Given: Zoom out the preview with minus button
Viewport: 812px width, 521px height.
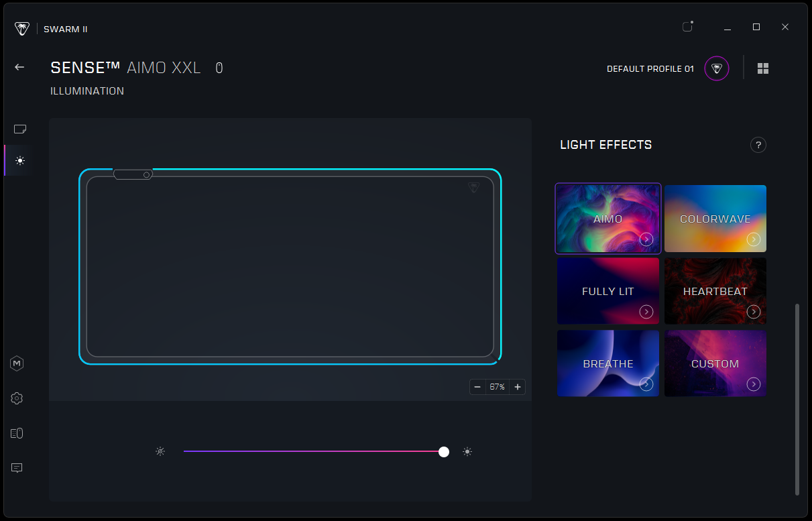Looking at the screenshot, I should pos(477,387).
